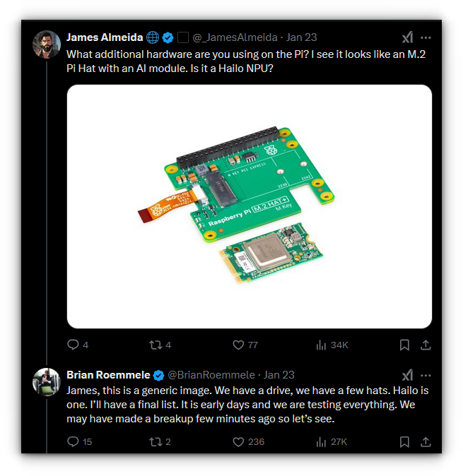
Task: Open Grok icon on Brian's reply
Action: click(x=407, y=375)
